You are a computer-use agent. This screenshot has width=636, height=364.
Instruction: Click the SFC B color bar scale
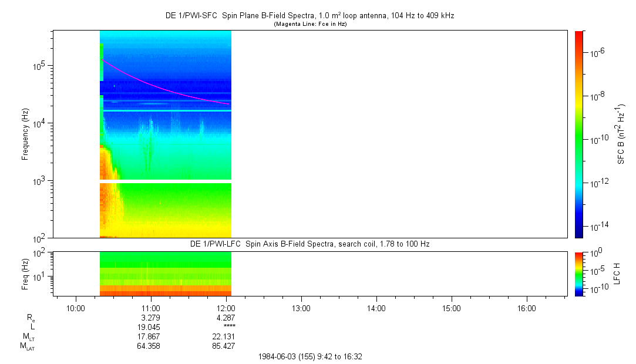coord(578,134)
